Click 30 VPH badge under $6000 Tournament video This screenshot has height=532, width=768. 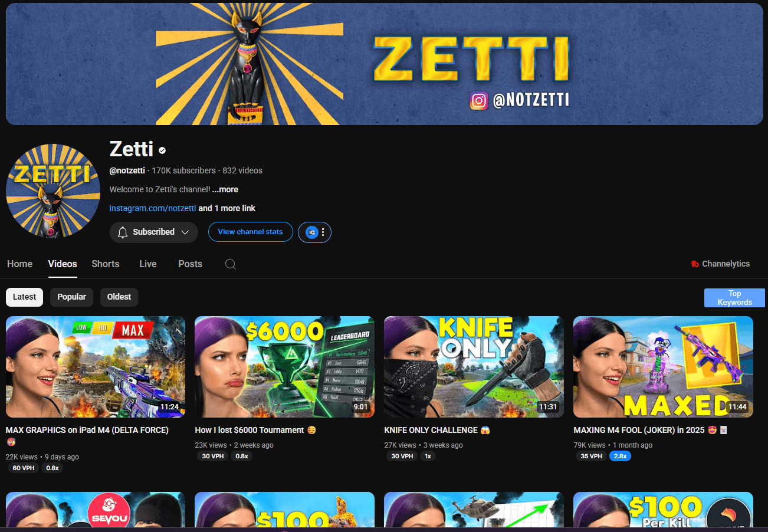click(x=212, y=457)
